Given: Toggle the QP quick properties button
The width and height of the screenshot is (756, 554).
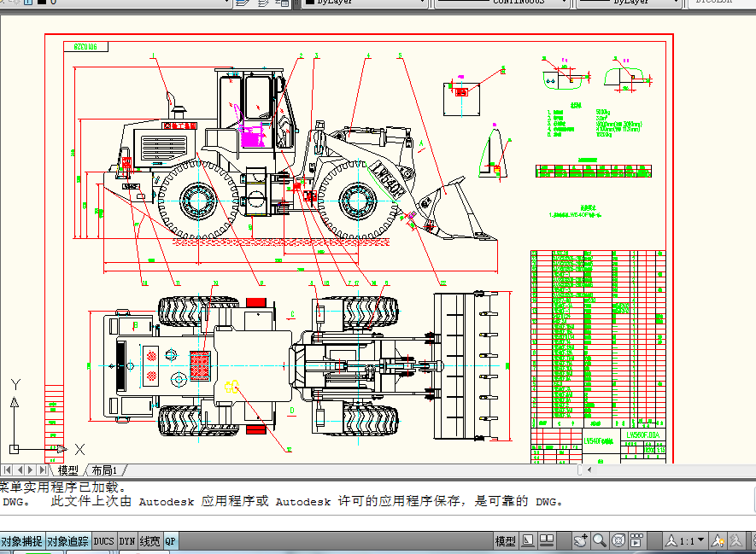Looking at the screenshot, I should (171, 540).
